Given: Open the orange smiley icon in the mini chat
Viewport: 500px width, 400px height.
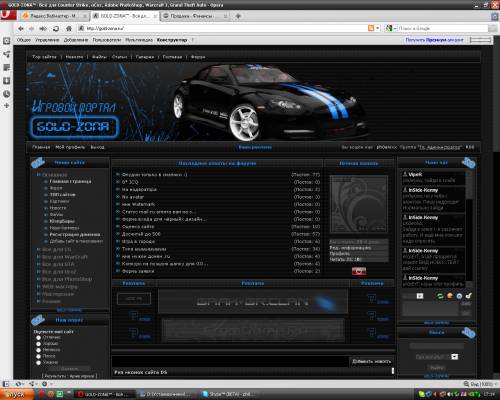Looking at the screenshot, I should 450,296.
